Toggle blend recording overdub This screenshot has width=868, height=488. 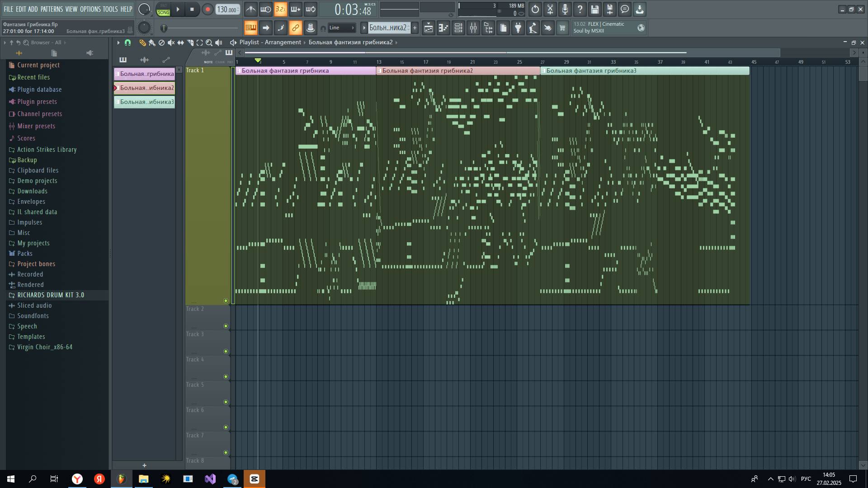[295, 9]
